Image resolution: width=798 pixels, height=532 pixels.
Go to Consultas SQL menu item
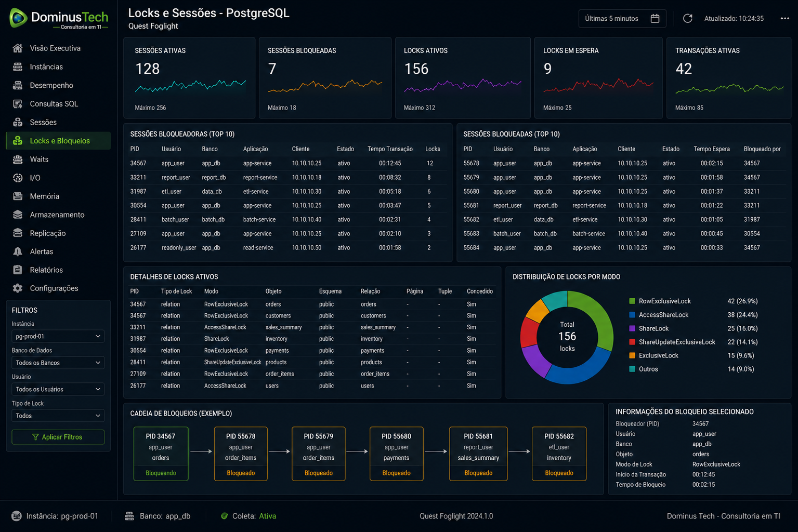click(x=58, y=104)
